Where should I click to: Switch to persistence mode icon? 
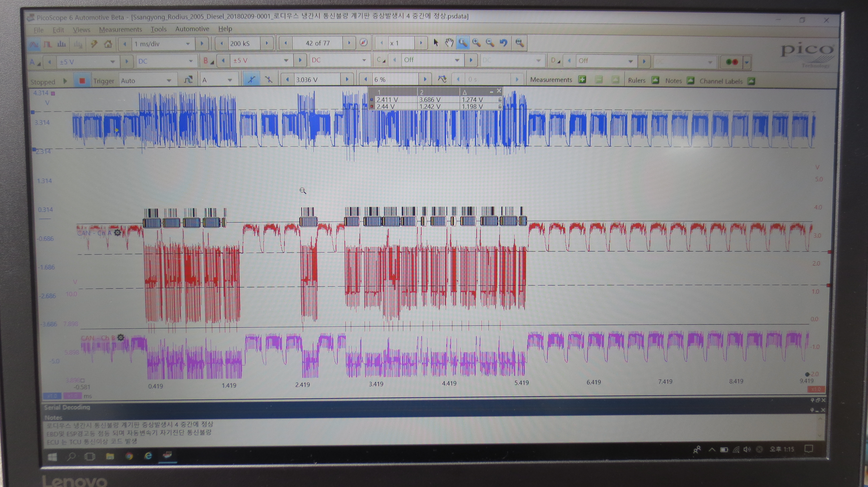tap(48, 44)
